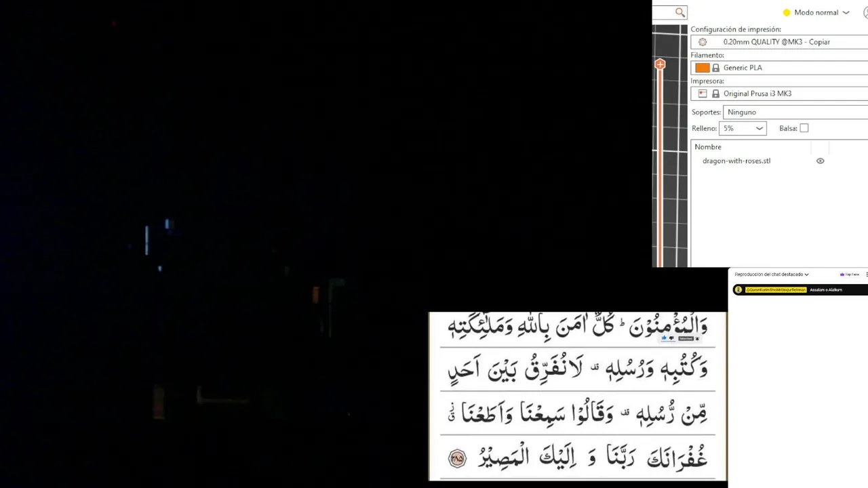The height and width of the screenshot is (488, 868).
Task: Click the printer preset icon
Action: 703,94
